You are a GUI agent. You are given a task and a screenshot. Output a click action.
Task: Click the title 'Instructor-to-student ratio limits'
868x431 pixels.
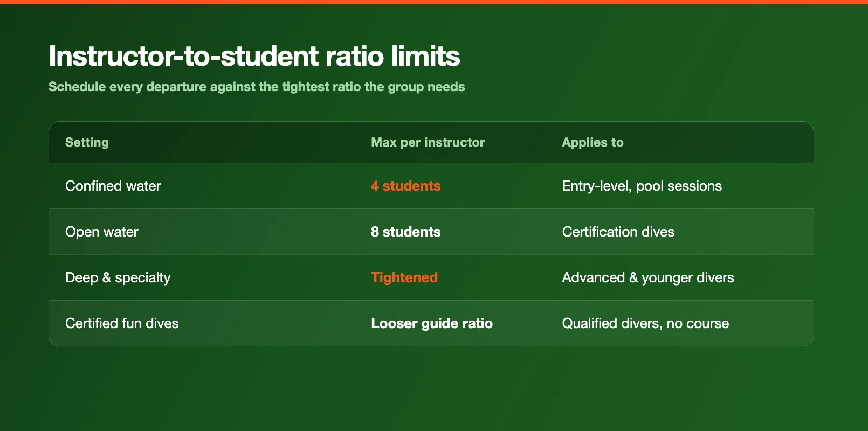tap(254, 56)
